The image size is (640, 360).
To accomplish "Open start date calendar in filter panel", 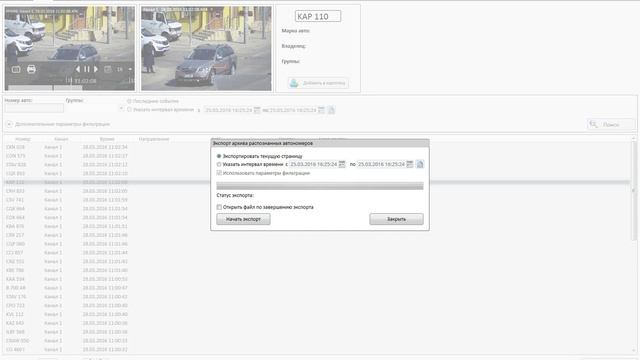I will [257, 110].
